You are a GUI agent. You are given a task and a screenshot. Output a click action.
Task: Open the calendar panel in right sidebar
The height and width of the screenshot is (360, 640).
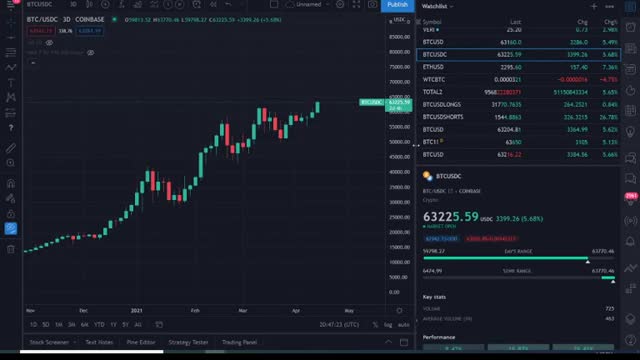pos(631,110)
